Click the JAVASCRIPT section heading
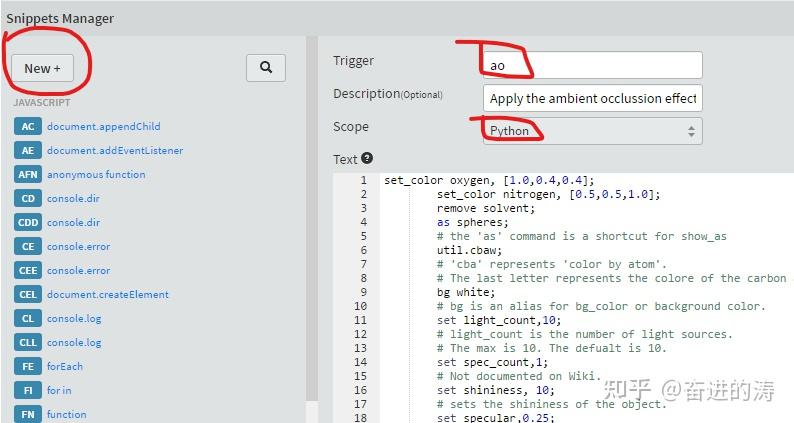The image size is (794, 423). pos(42,102)
